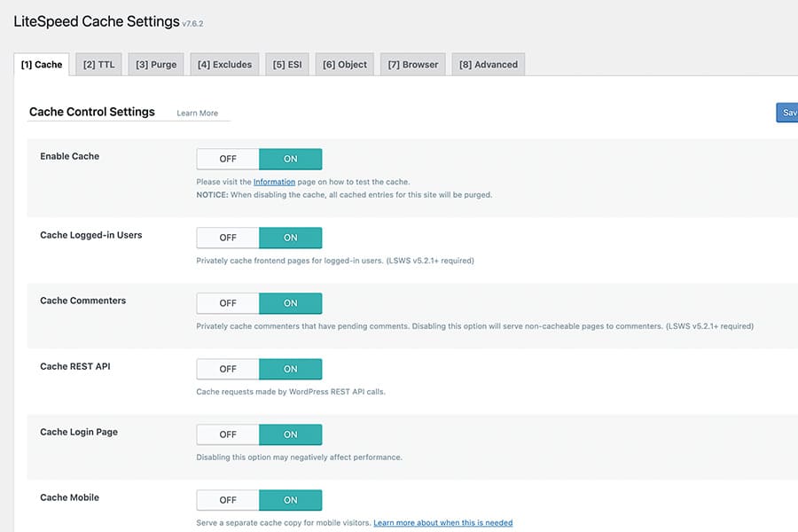Turn off Cache Login Page

coord(227,434)
